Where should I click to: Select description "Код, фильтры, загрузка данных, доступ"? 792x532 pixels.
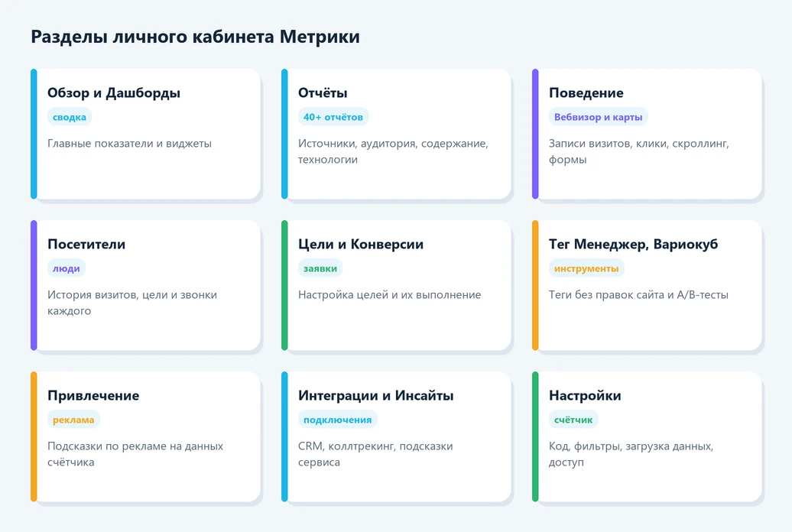pyautogui.click(x=631, y=454)
